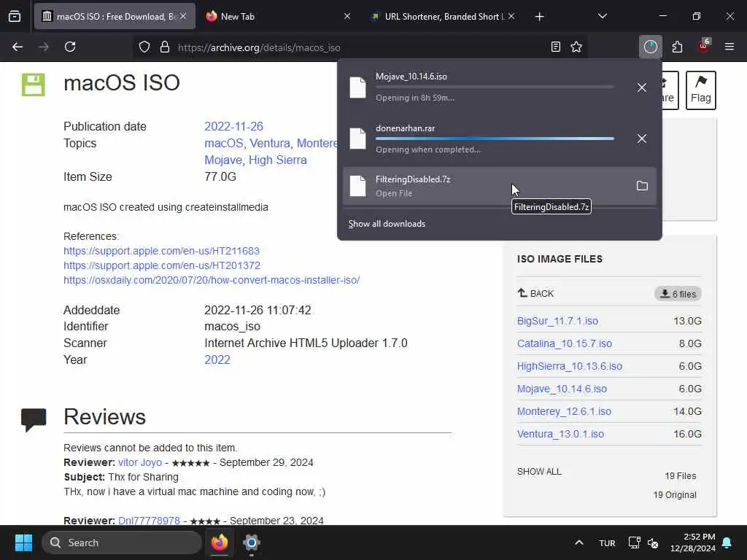Click Show all downloads
The image size is (747, 560).
387,224
